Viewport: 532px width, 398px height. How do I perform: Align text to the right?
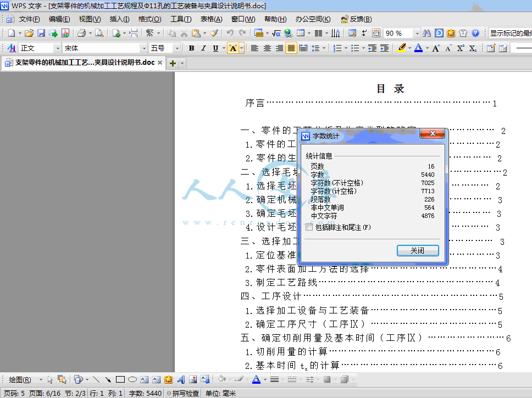click(x=279, y=48)
